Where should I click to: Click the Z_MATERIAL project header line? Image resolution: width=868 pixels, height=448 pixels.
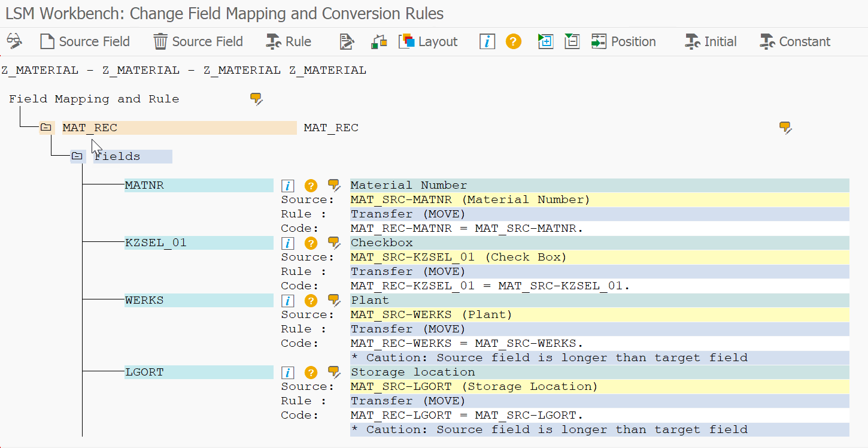click(184, 70)
